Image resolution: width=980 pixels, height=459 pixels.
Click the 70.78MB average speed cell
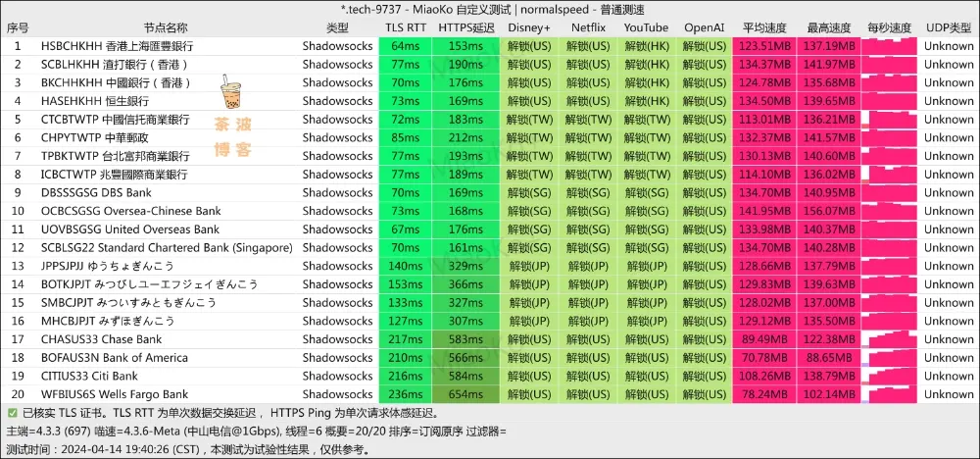[x=764, y=358]
